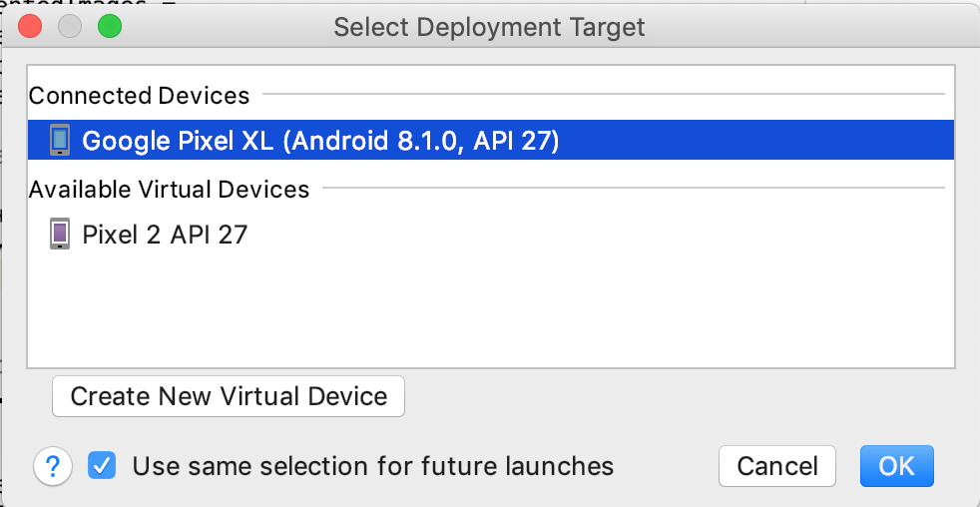Viewport: 980px width, 507px height.
Task: Select Google Pixel XL (Android 8.1.0) device
Action: pos(319,141)
